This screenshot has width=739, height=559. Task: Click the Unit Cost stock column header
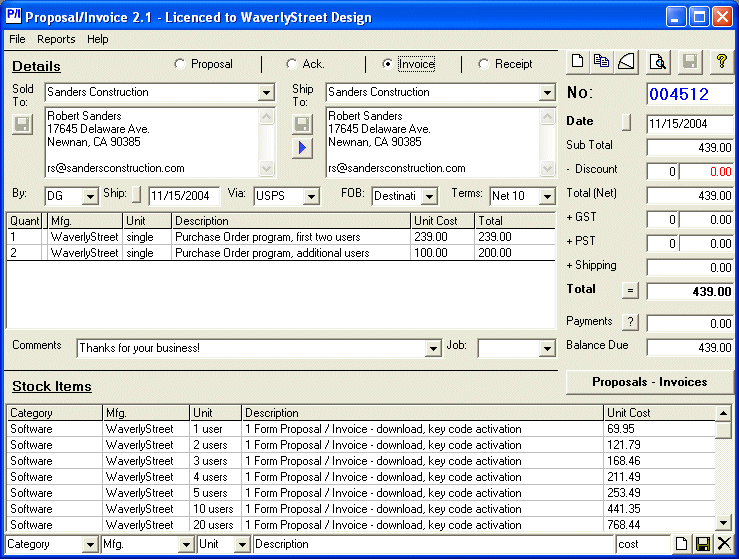click(659, 413)
